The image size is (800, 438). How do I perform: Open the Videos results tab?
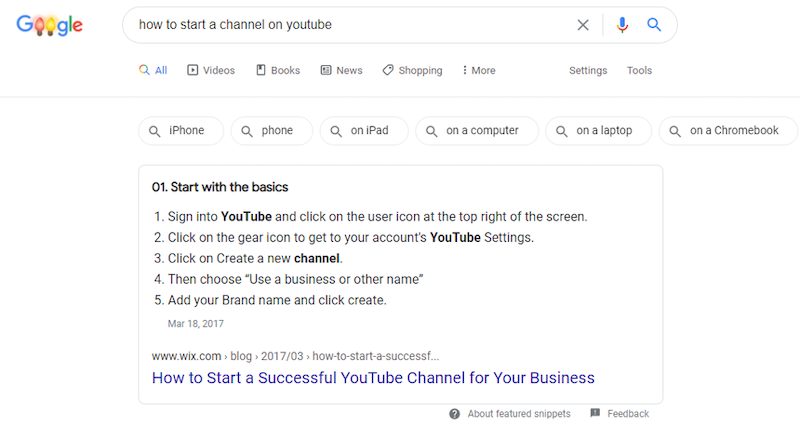(211, 71)
